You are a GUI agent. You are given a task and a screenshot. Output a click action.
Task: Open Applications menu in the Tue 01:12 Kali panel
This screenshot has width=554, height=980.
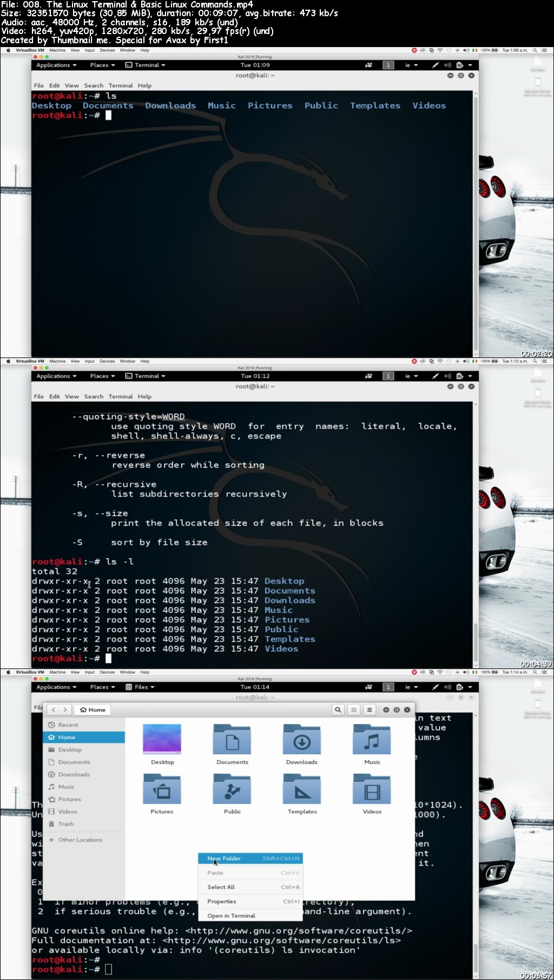tap(56, 376)
